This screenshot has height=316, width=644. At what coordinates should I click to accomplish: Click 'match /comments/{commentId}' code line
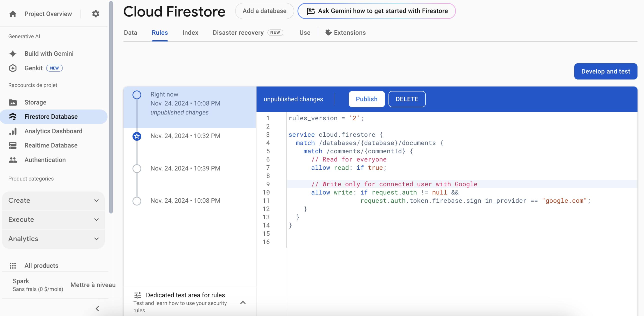click(358, 151)
